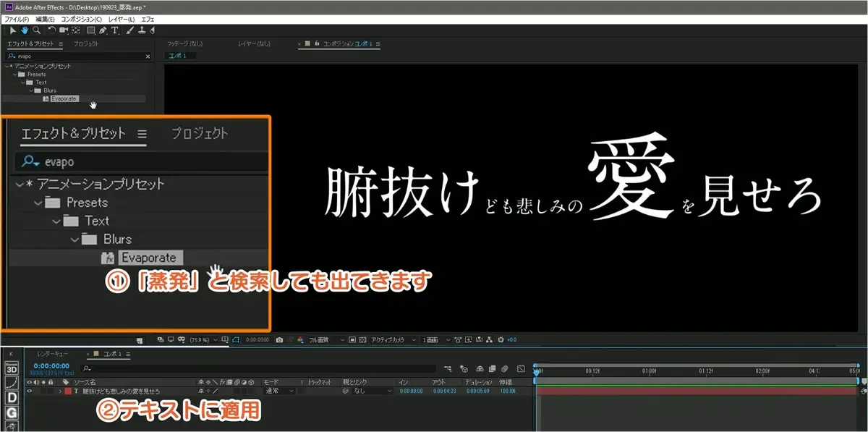Select the Clone Stamp tool
Image resolution: width=868 pixels, height=432 pixels.
click(x=142, y=30)
